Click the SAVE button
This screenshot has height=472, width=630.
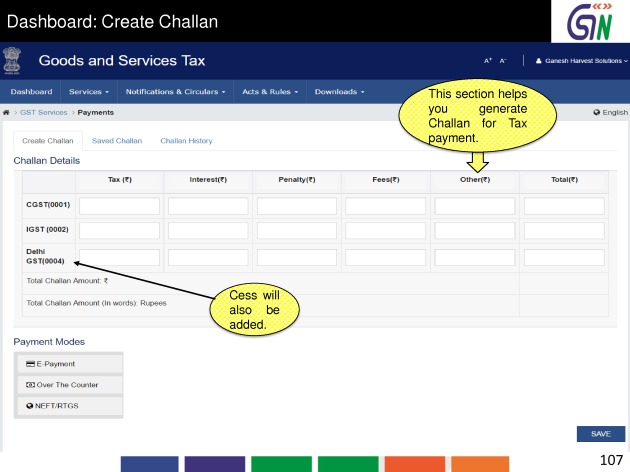click(x=601, y=434)
